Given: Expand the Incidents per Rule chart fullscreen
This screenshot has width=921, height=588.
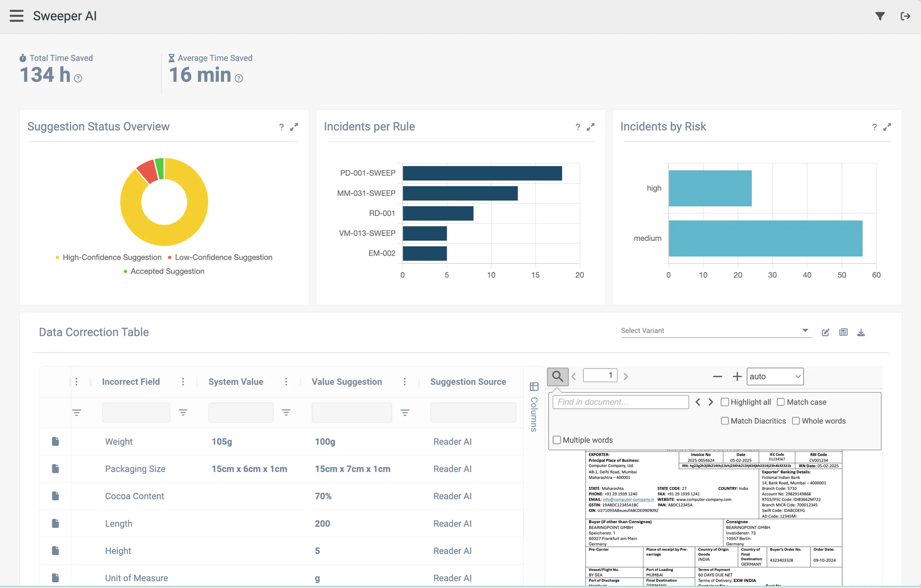Looking at the screenshot, I should click(x=590, y=127).
